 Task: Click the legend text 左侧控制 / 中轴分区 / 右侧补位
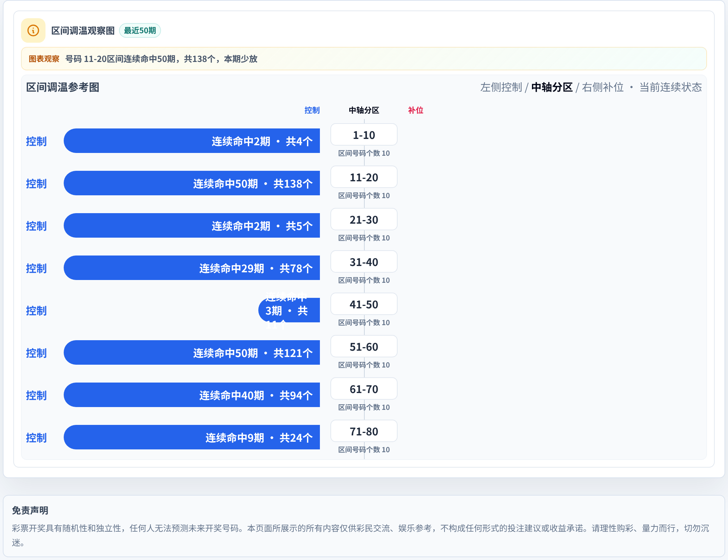click(x=552, y=87)
